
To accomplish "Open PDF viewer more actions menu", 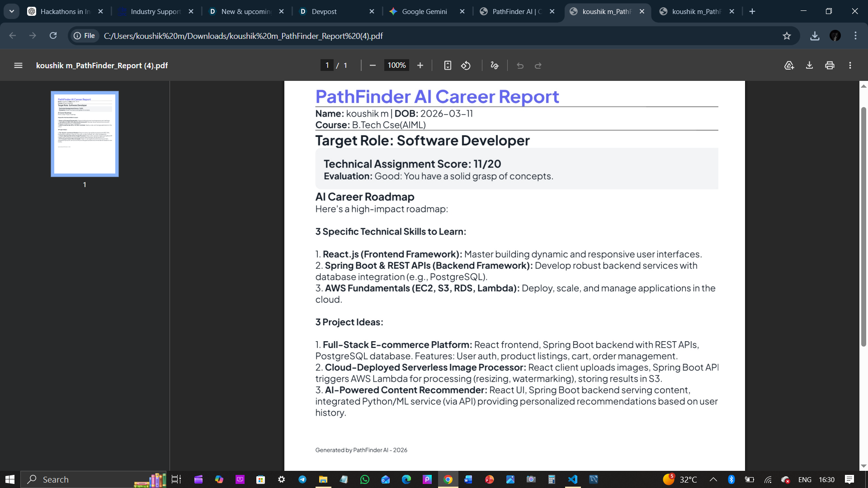I will pos(850,66).
